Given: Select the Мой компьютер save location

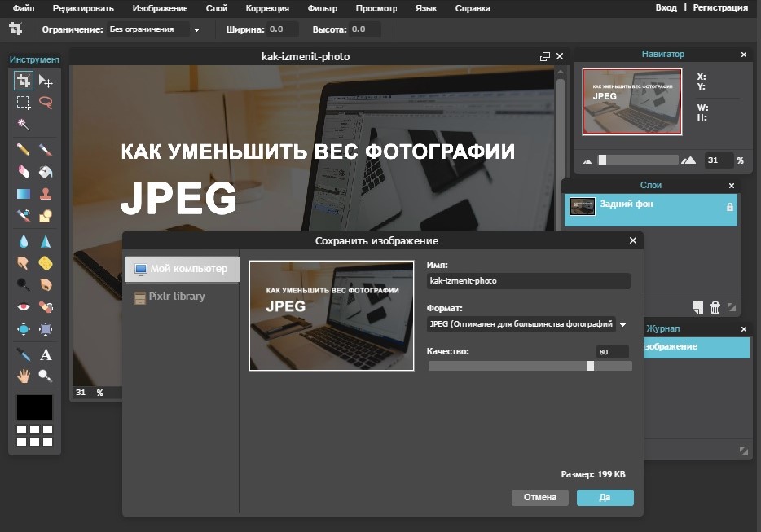Looking at the screenshot, I should click(x=182, y=269).
